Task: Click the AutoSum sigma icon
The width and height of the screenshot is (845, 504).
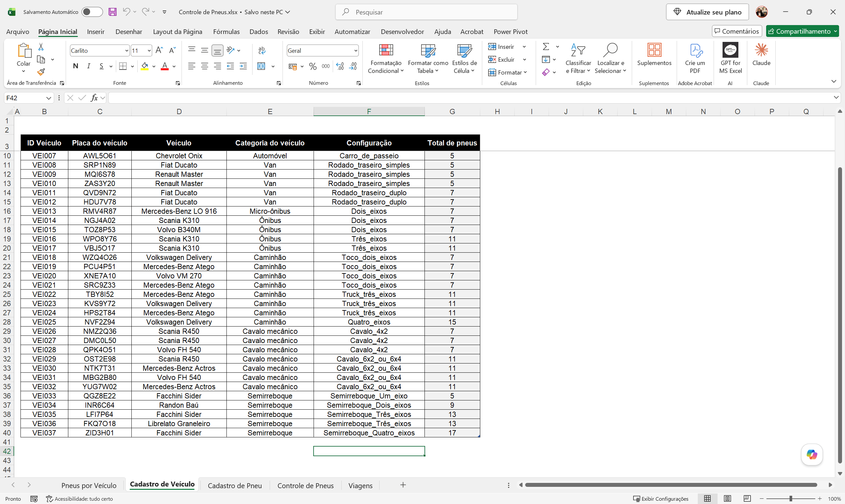Action: (546, 47)
